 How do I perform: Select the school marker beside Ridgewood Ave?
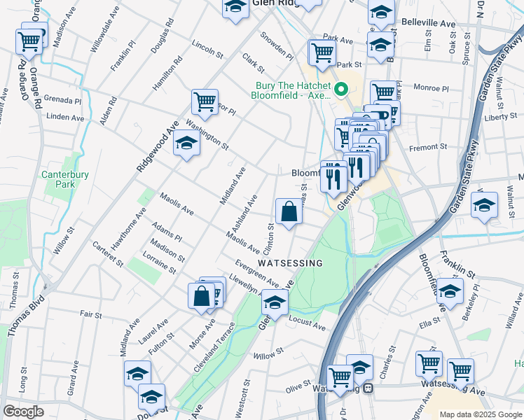[x=186, y=143]
